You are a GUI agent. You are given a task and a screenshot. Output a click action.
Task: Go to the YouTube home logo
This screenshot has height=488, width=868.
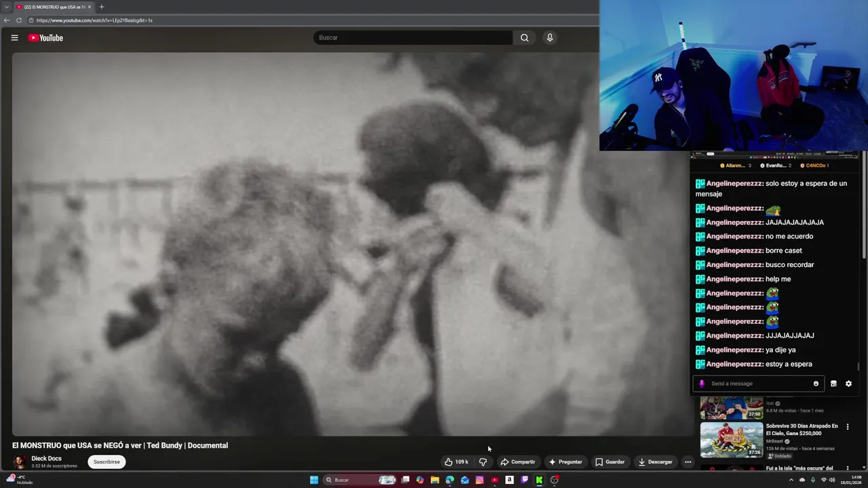coord(45,38)
